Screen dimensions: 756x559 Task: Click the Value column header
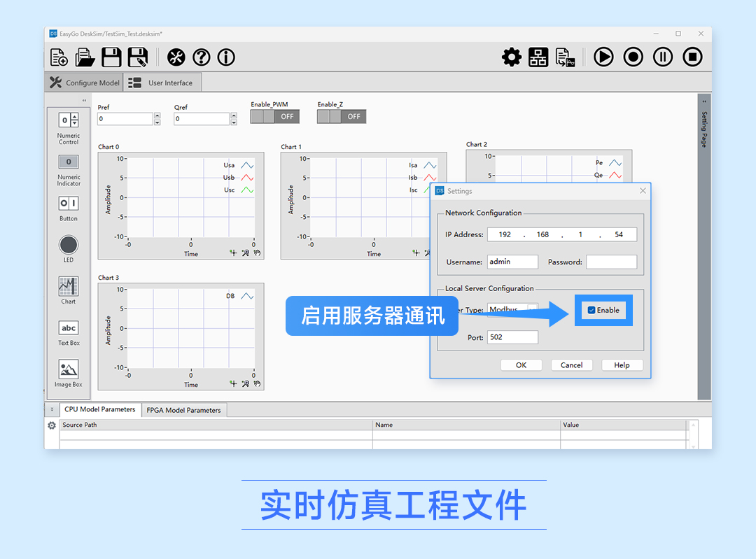[x=624, y=425]
